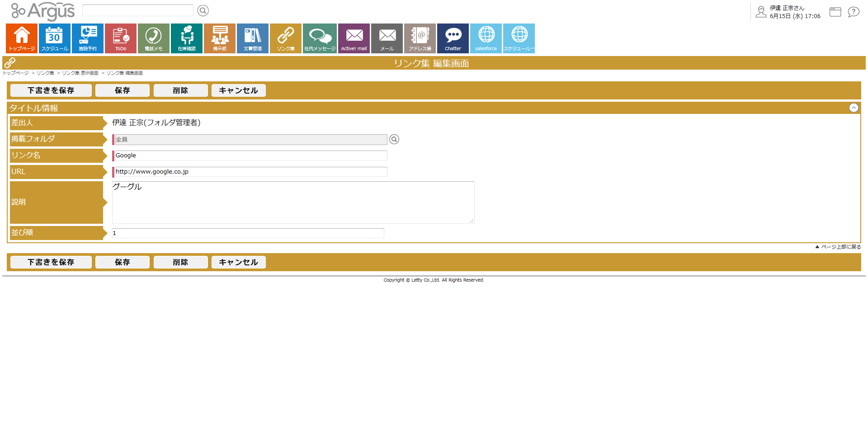Click the bottom キャンセル button
868x438 pixels.
tap(238, 262)
